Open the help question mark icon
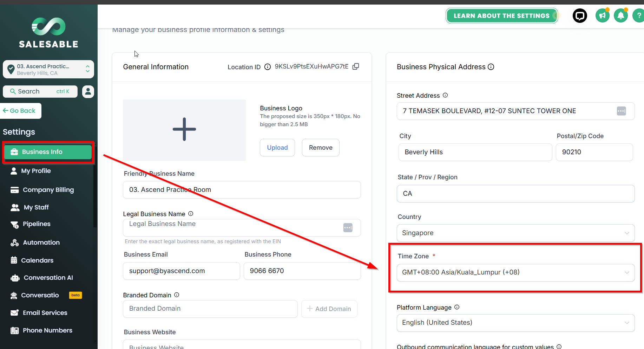This screenshot has height=349, width=644. [639, 16]
